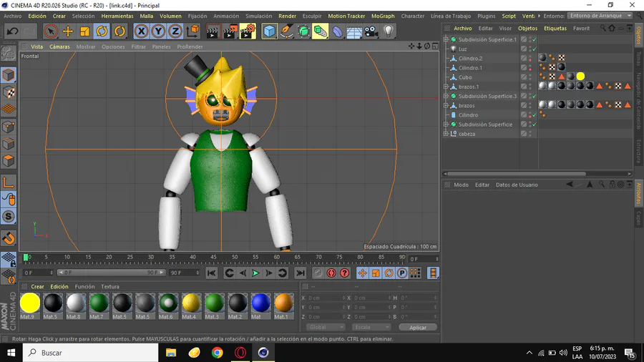Screen dimensions: 644x362
Task: Expand the brazos.1 object
Action: tap(446, 87)
